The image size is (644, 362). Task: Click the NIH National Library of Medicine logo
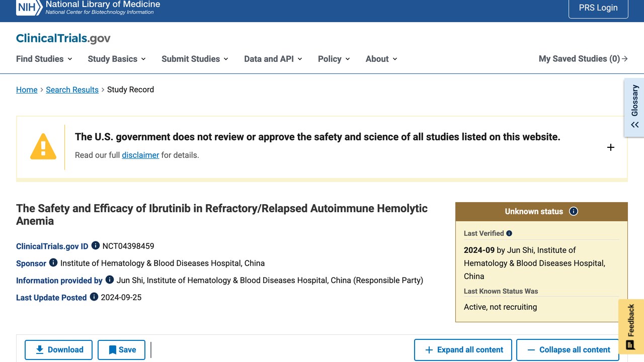point(88,8)
